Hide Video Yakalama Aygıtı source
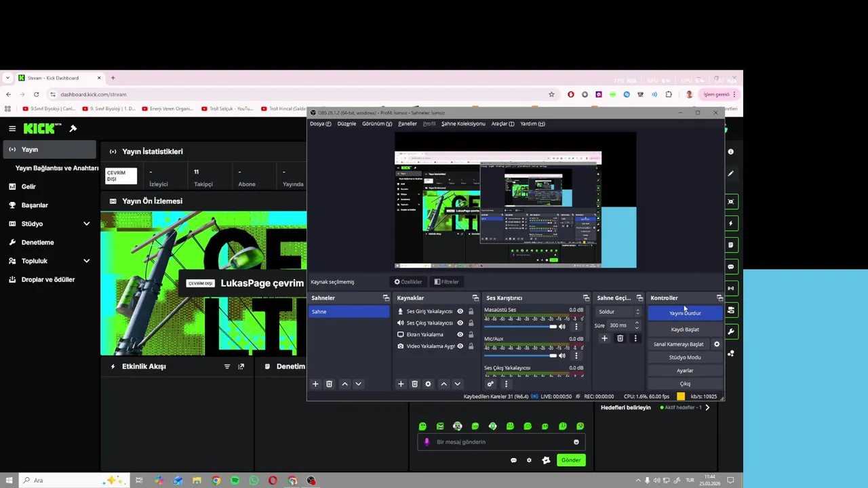This screenshot has height=488, width=868. (460, 346)
